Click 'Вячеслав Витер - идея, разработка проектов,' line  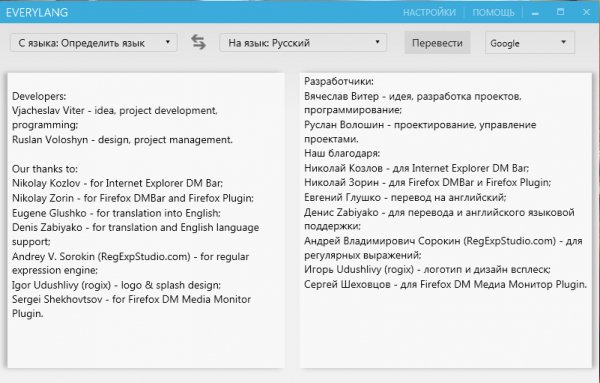tap(413, 96)
